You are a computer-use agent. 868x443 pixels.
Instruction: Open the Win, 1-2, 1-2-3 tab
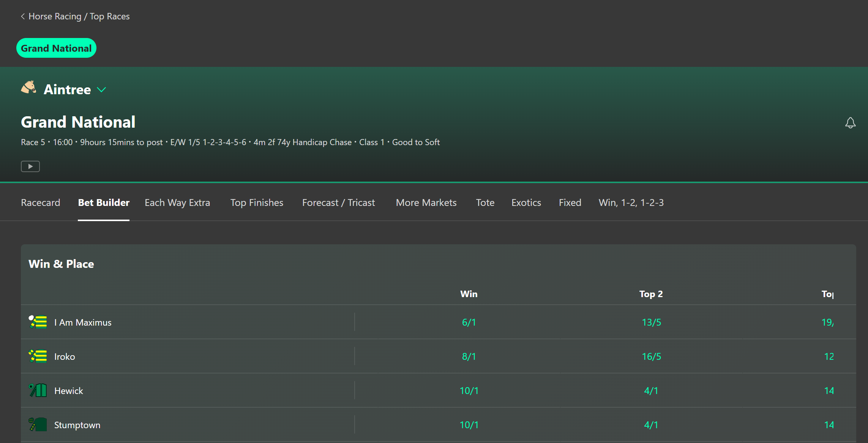(x=631, y=203)
